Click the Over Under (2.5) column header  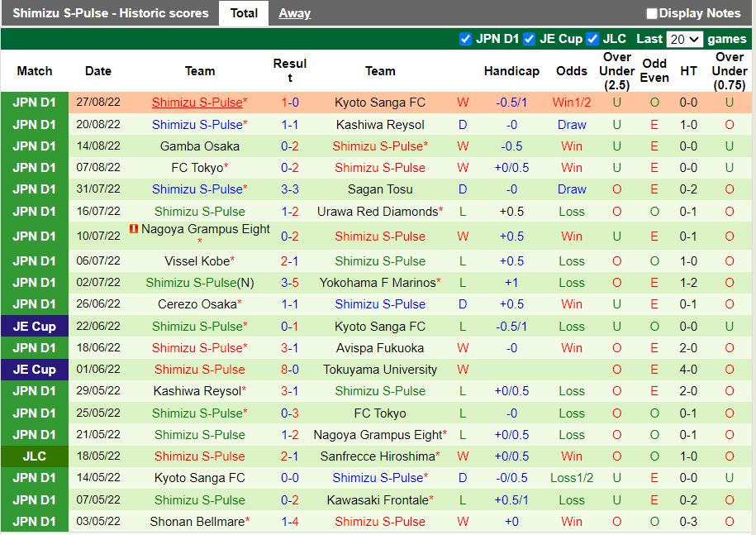616,71
